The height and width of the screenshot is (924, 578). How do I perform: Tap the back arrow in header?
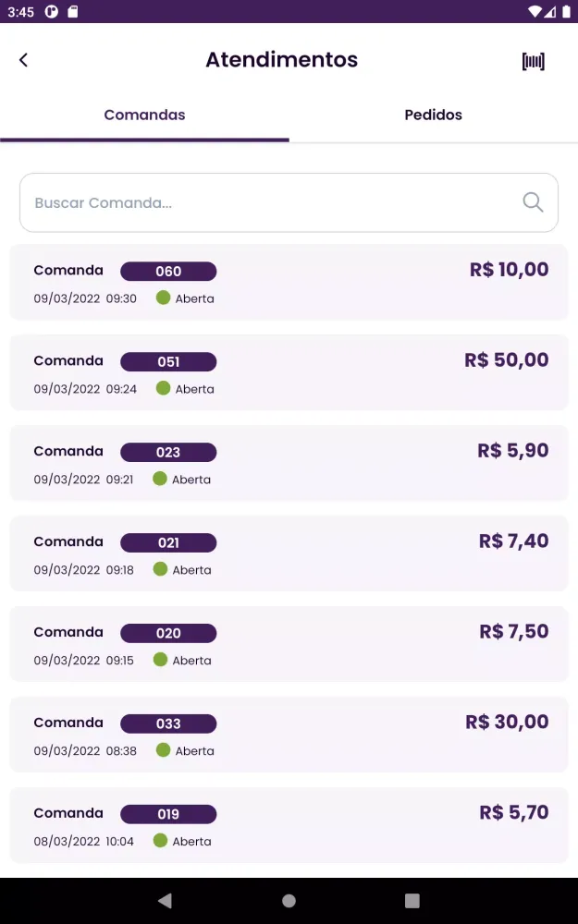pyautogui.click(x=24, y=59)
